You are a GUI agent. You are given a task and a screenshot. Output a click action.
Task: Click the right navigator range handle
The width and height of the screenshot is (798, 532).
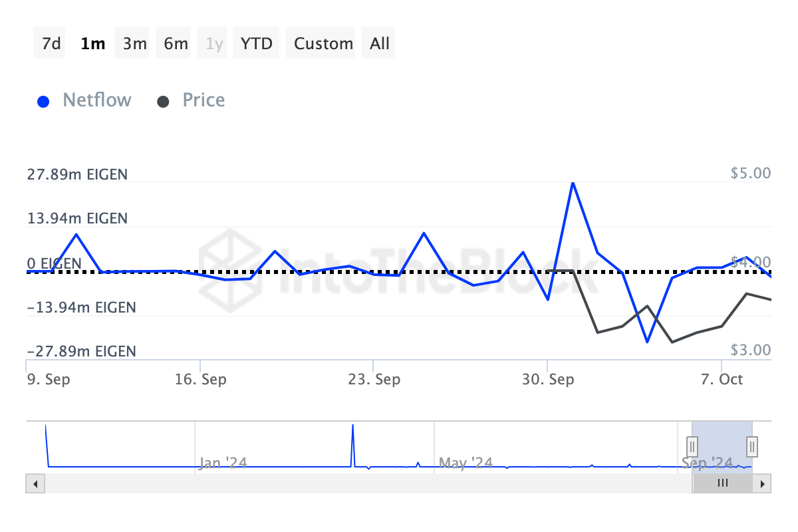point(752,445)
